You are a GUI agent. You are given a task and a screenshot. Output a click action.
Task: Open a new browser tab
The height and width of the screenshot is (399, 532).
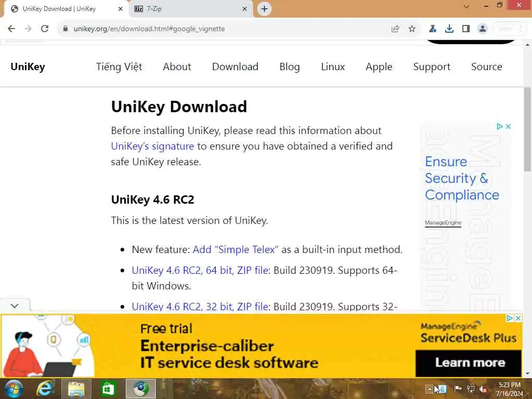(x=264, y=9)
